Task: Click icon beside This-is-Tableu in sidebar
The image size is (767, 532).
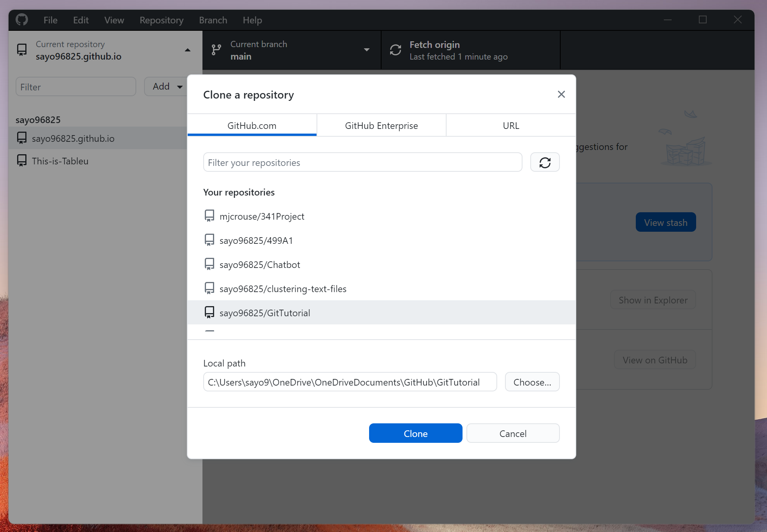Action: tap(22, 160)
